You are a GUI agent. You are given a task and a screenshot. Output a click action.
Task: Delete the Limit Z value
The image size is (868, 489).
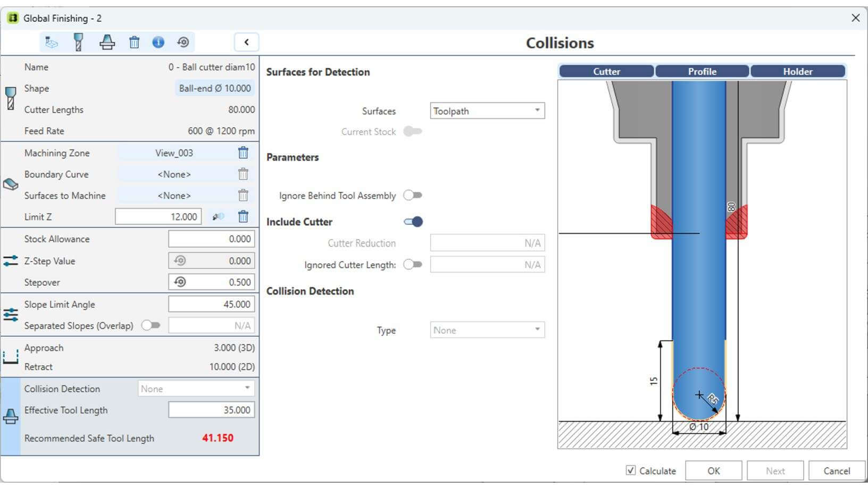pos(243,217)
